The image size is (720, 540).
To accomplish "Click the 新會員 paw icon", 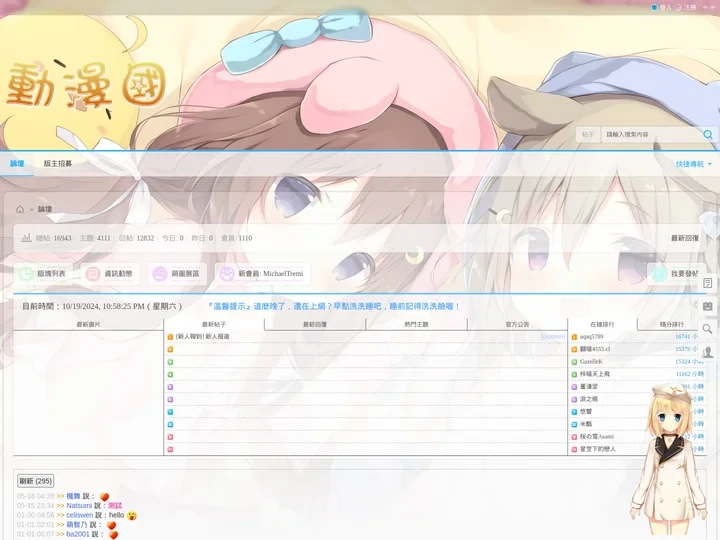I will pos(227,273).
